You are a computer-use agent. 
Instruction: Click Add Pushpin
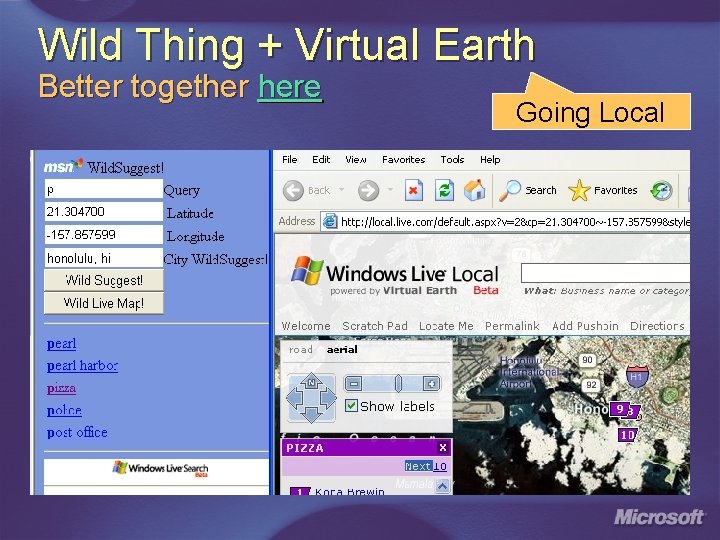[585, 326]
